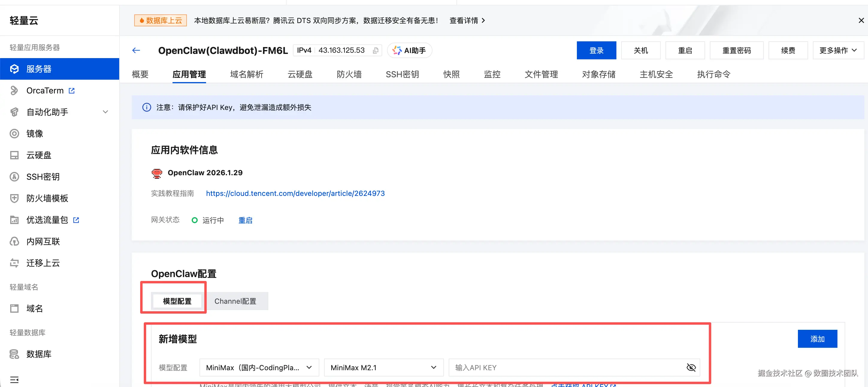Open 优选流量包 in the sidebar
This screenshot has width=868, height=387.
[47, 220]
